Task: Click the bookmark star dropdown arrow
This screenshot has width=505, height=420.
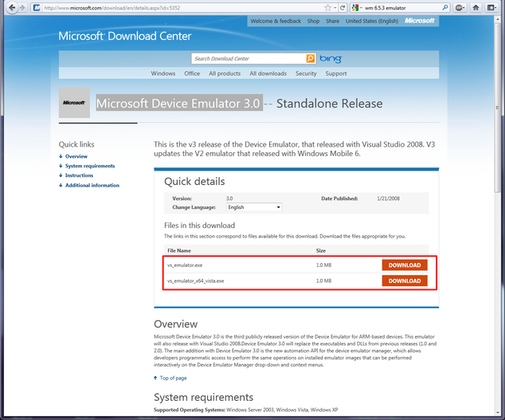Action: 335,8
